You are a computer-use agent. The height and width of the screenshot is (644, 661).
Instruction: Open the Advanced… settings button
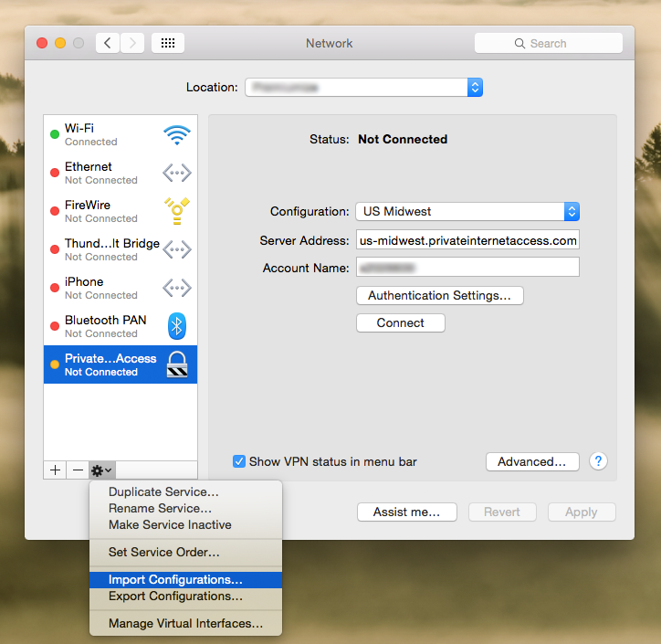click(532, 462)
